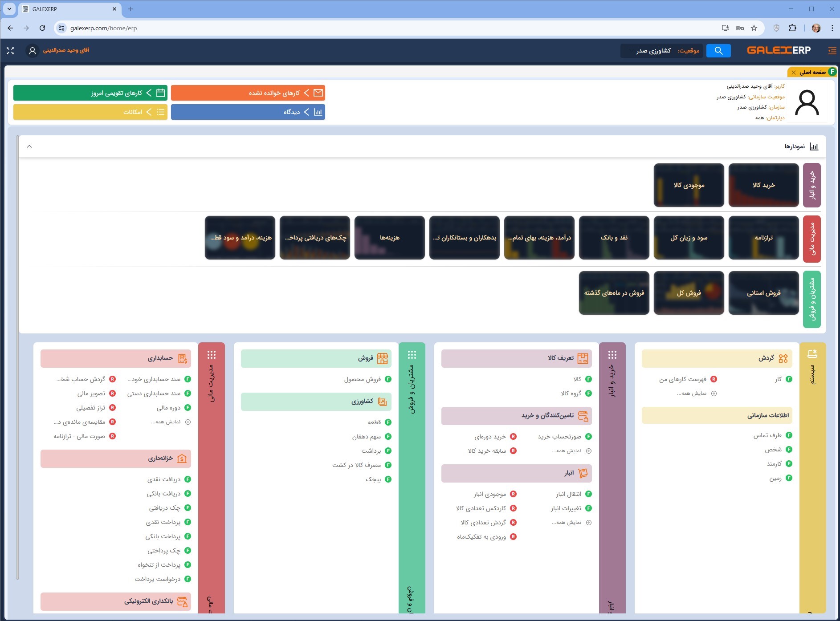Click grid dots icon on خرید و انبار column
This screenshot has height=621, width=840.
pos(612,355)
